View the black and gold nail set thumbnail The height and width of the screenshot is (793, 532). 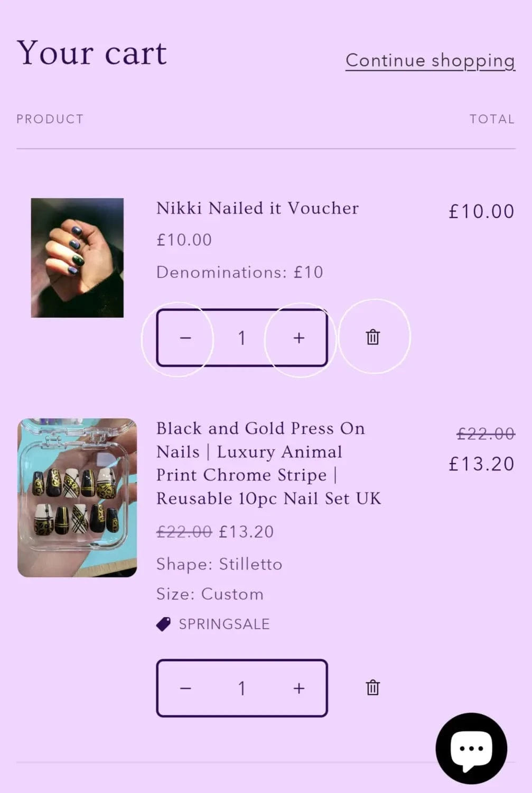pyautogui.click(x=77, y=497)
